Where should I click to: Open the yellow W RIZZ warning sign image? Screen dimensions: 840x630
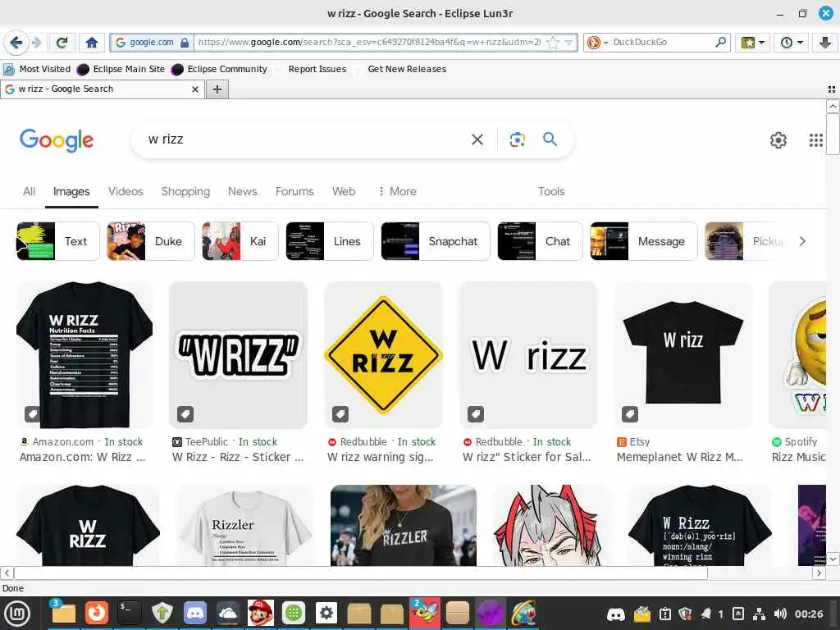click(383, 355)
